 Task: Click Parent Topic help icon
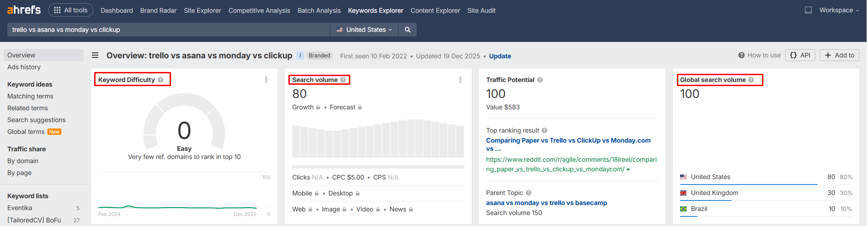(529, 193)
